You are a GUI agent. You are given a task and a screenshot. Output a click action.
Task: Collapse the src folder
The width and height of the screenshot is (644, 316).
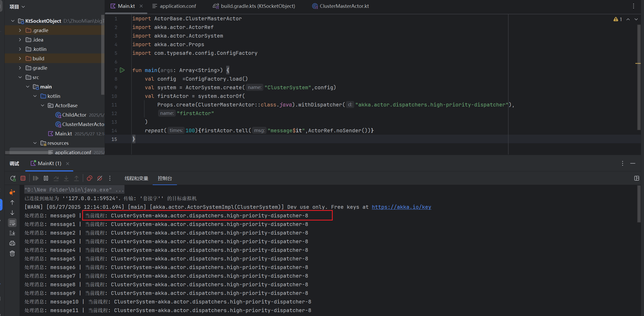click(20, 77)
